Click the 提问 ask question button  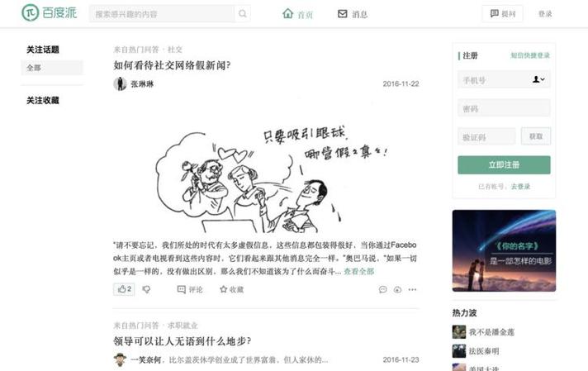coord(502,14)
